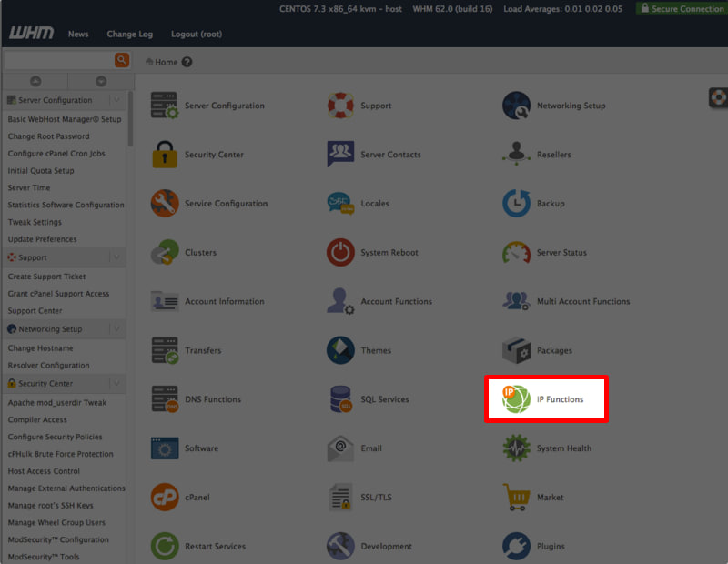
Task: Open Tweak Settings sidebar link
Action: tap(35, 222)
